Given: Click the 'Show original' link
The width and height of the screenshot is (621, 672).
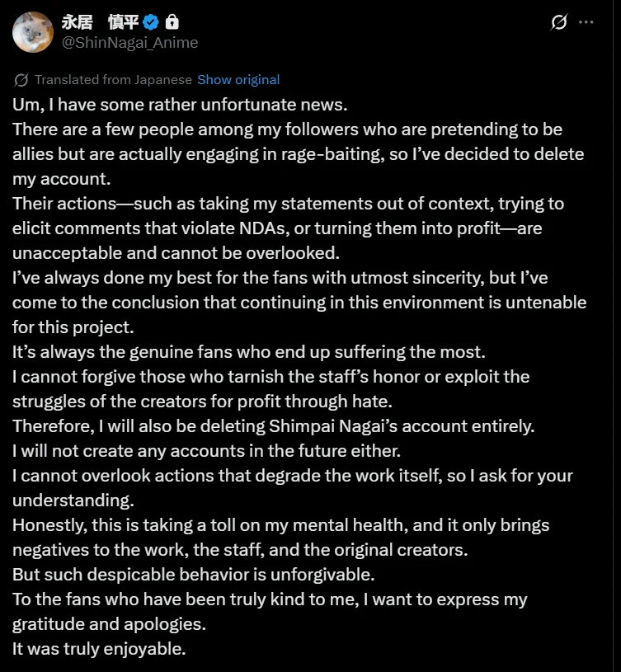Looking at the screenshot, I should [238, 80].
